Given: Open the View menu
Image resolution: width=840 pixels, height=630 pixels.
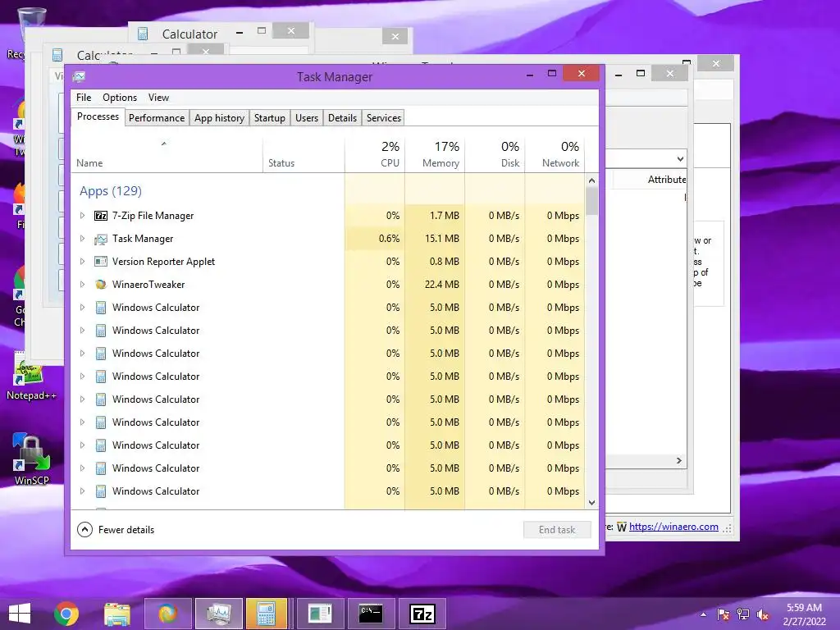Looking at the screenshot, I should (158, 98).
